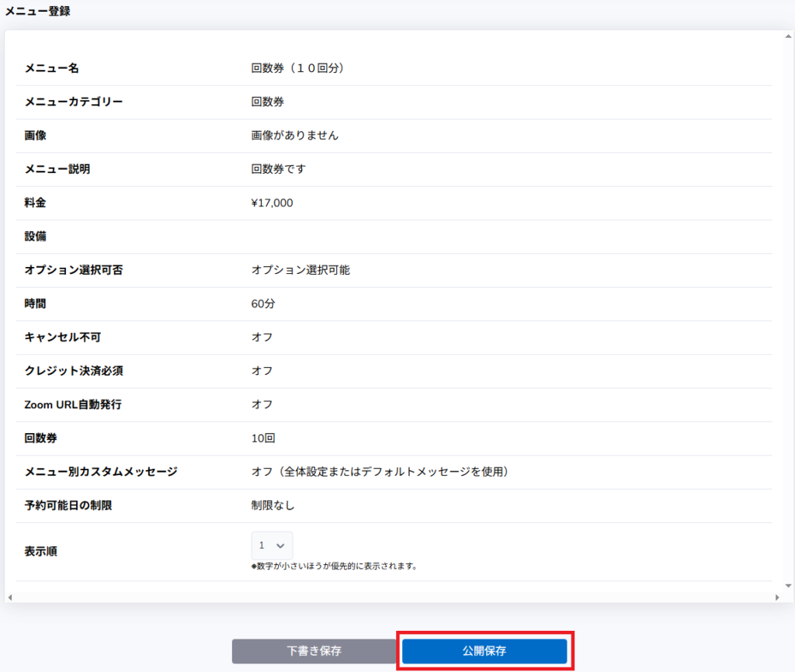Click the ¥17,000 price value

coord(273,203)
